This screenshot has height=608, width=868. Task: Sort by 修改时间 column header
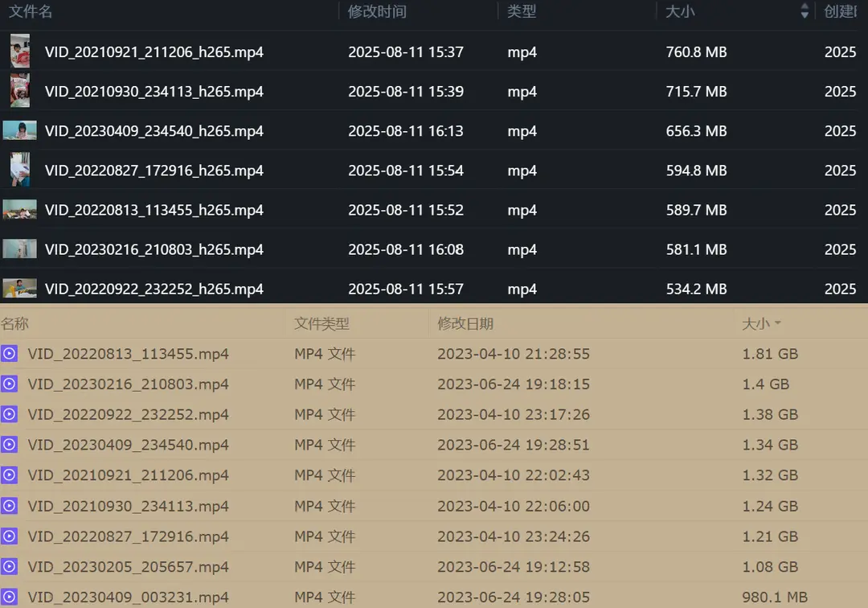click(x=377, y=12)
